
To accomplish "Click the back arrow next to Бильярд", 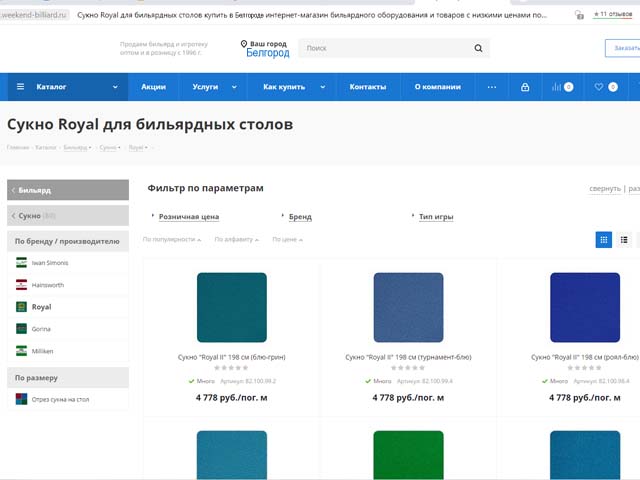I will pos(13,190).
